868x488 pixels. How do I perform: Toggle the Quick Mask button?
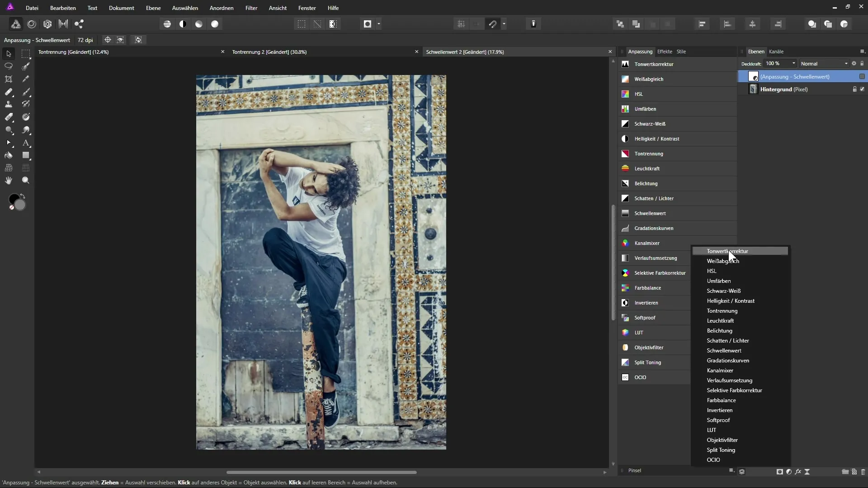click(x=368, y=24)
